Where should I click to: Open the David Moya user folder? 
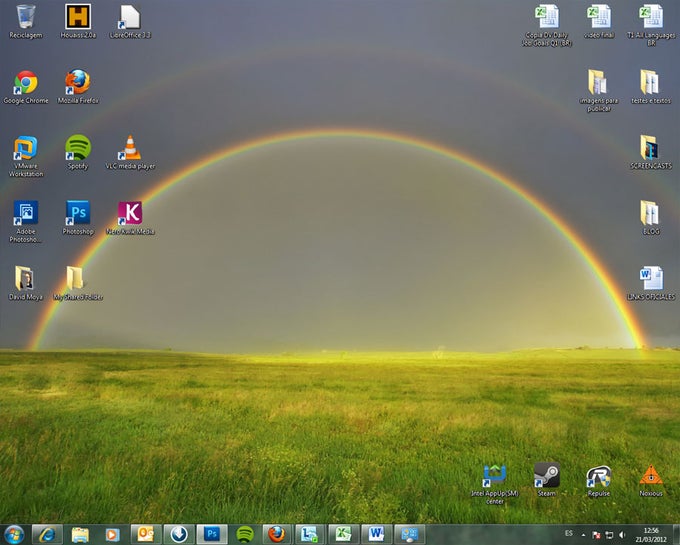pos(26,283)
